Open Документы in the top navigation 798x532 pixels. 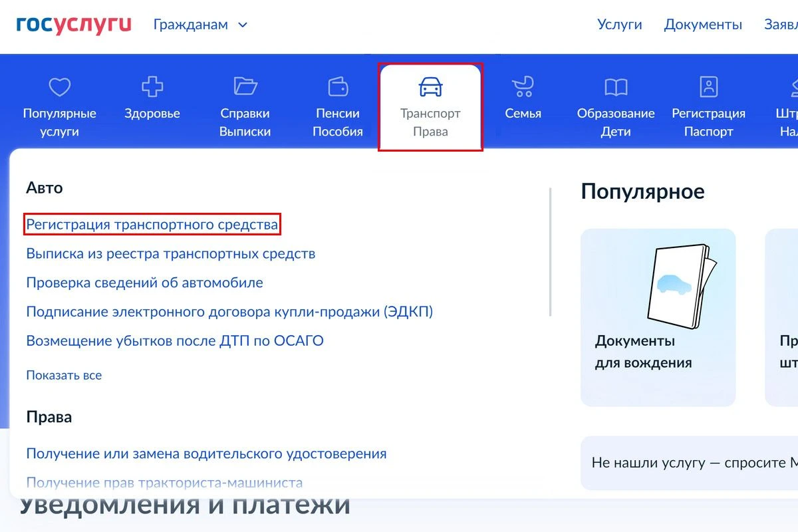[x=703, y=25]
